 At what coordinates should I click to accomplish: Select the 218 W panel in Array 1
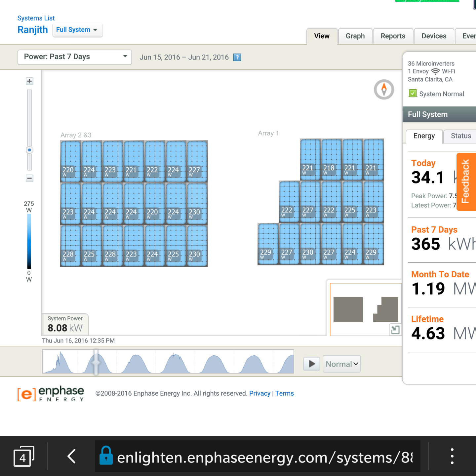pos(329,159)
